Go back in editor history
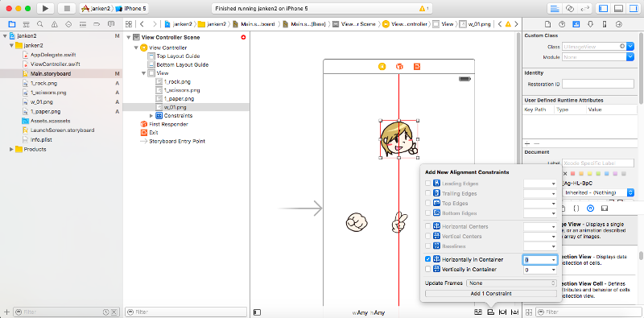This screenshot has width=644, height=318. click(142, 24)
